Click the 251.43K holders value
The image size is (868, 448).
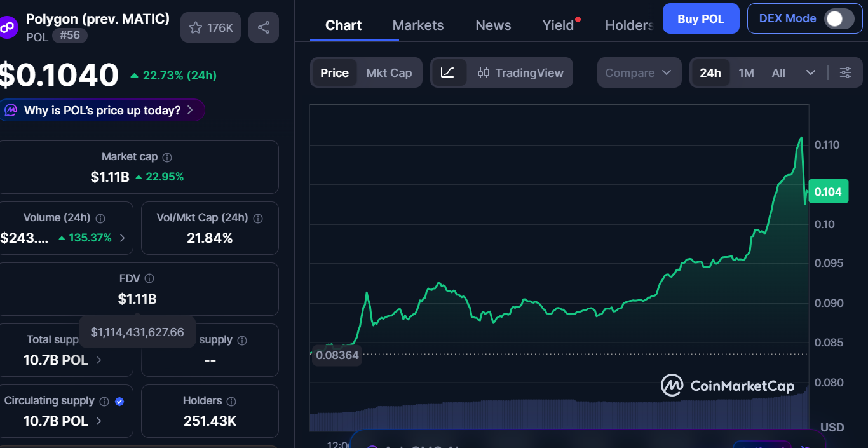(x=210, y=421)
